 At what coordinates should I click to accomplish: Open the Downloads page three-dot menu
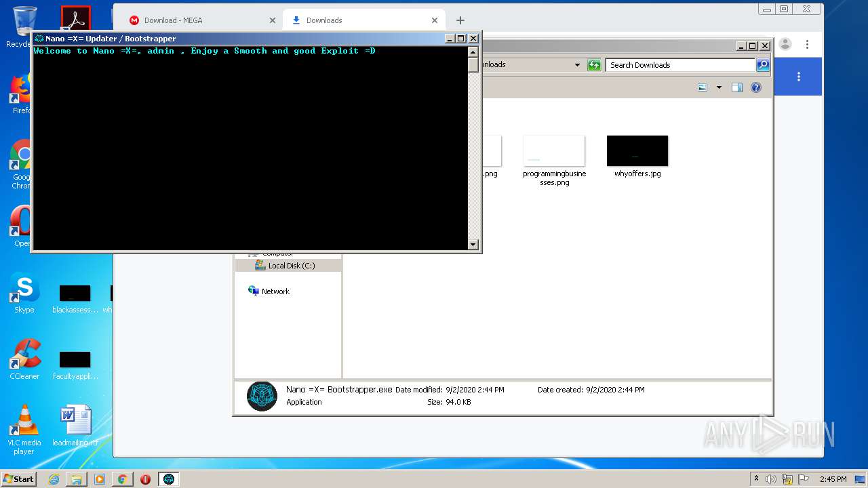(799, 77)
